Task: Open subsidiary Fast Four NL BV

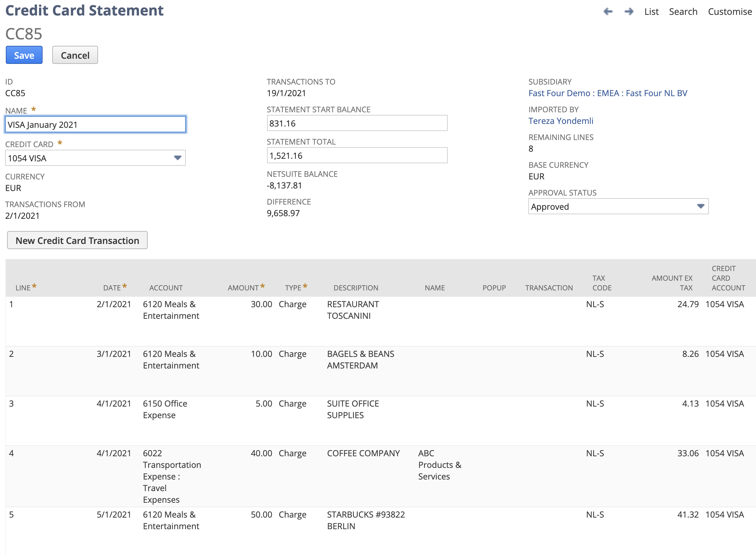Action: tap(608, 93)
